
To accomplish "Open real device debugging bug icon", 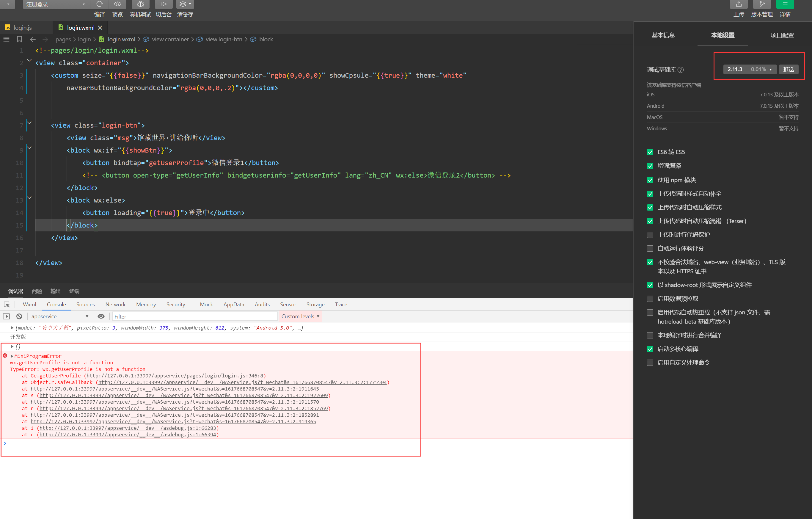I will point(140,4).
